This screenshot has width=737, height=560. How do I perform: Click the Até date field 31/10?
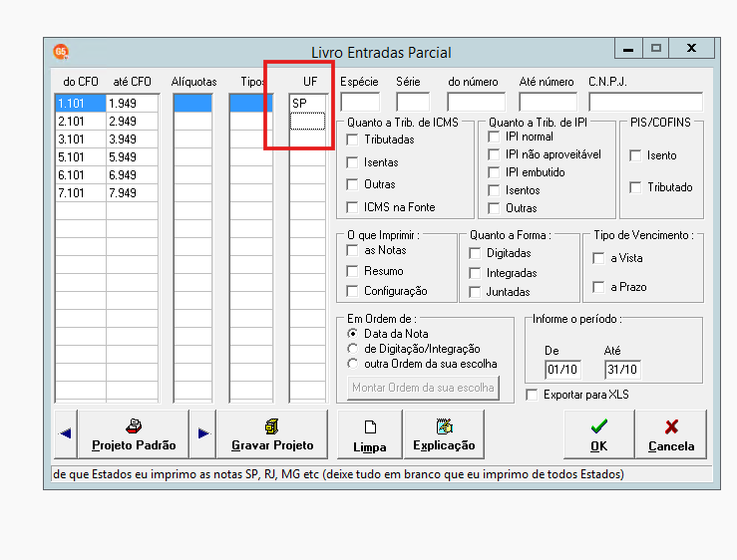(622, 370)
